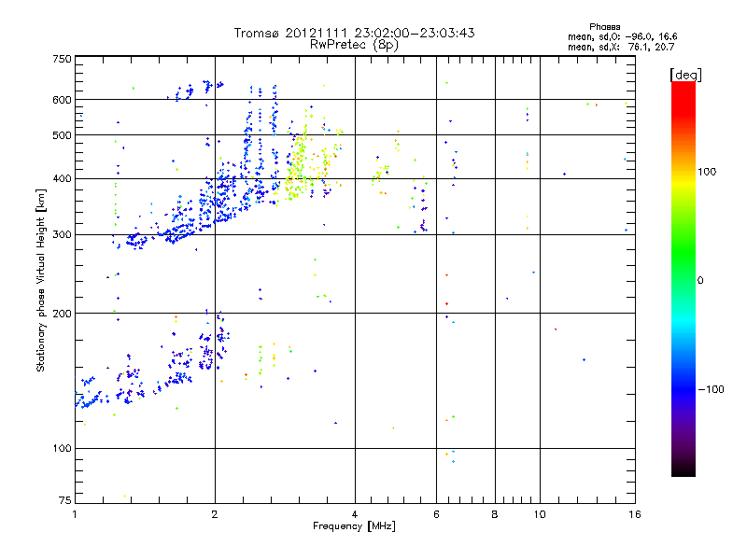Click the '4' x-axis tick label
The height and width of the screenshot is (560, 747).
click(355, 514)
